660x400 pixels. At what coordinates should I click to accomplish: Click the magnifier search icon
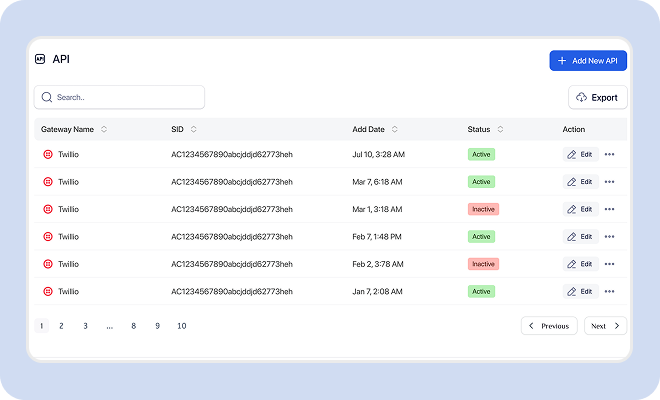pyautogui.click(x=47, y=97)
